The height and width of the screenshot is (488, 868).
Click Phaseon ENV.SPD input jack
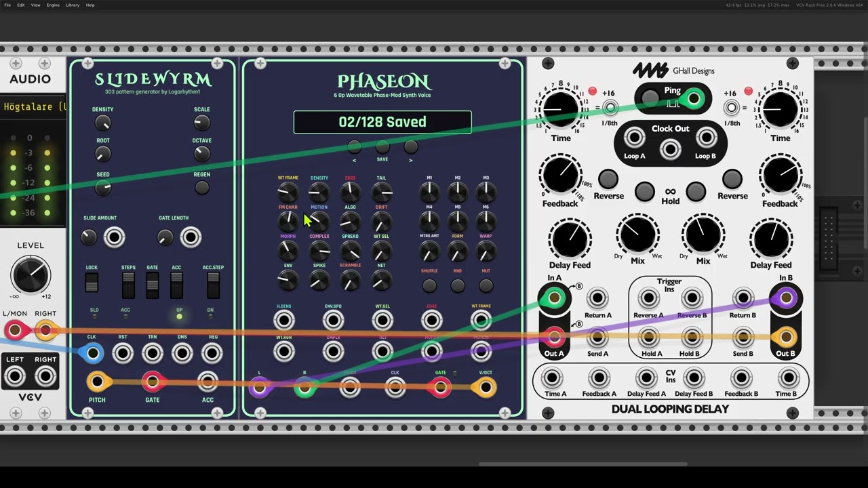(x=333, y=321)
